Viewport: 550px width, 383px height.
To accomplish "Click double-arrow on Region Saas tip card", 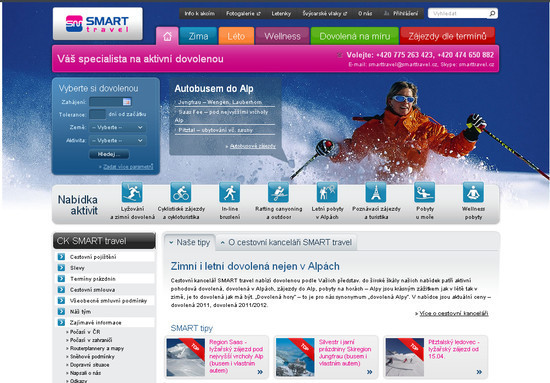I will click(260, 372).
